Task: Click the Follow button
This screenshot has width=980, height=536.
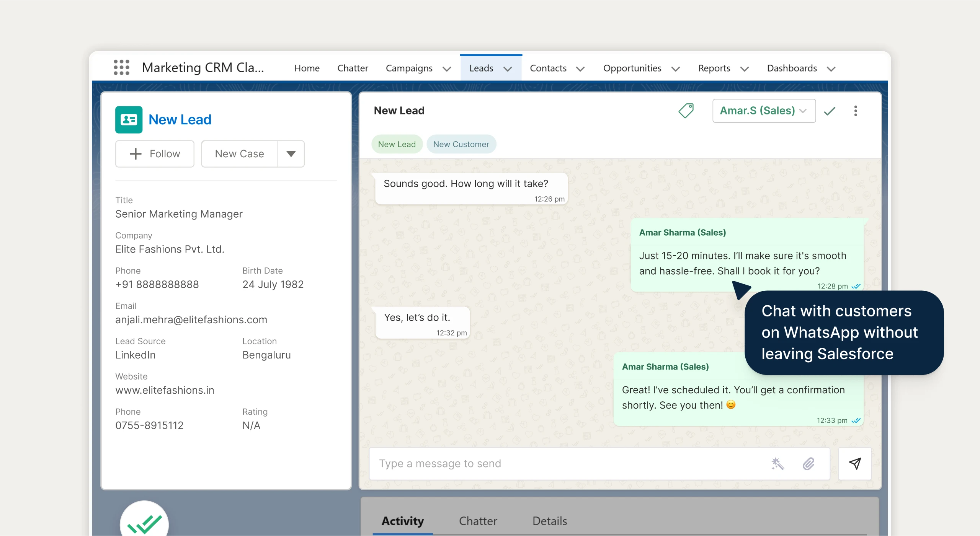Action: point(155,154)
